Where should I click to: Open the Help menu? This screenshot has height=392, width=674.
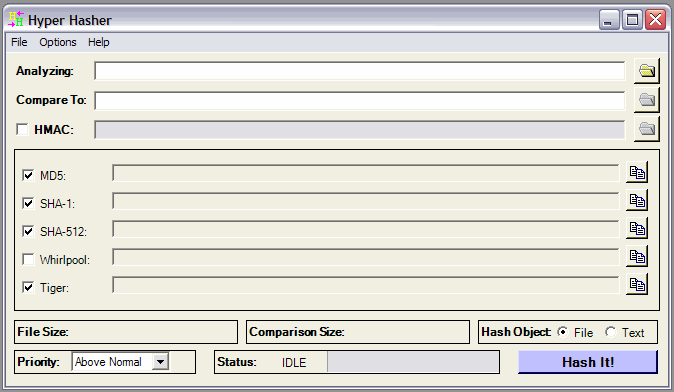pos(98,42)
